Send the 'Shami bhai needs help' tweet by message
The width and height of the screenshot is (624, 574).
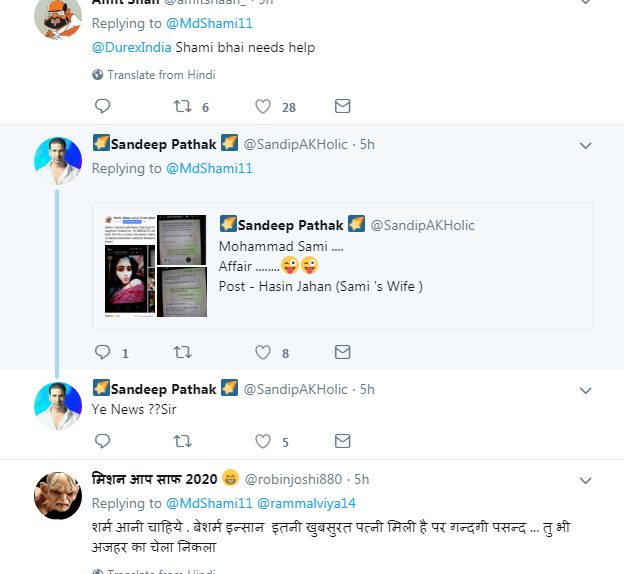342,107
